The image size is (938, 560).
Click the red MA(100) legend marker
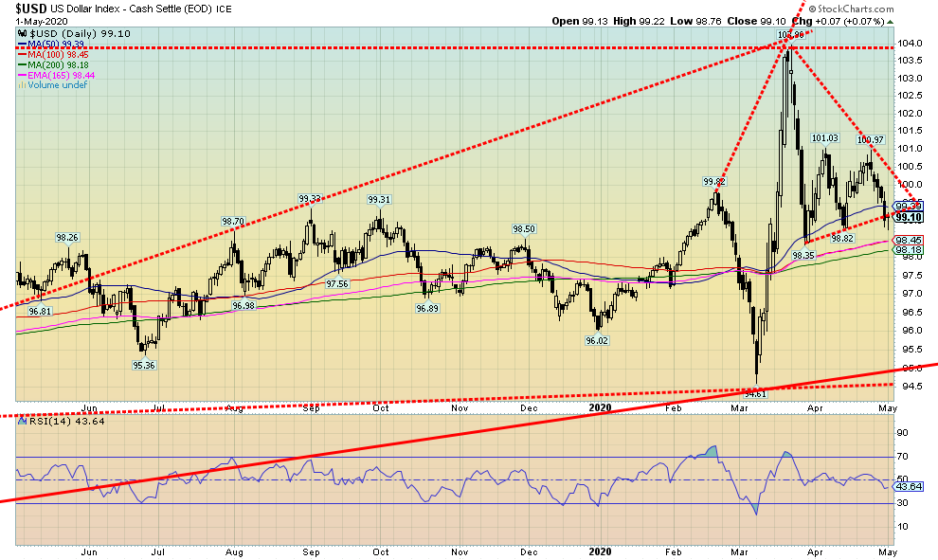point(24,54)
